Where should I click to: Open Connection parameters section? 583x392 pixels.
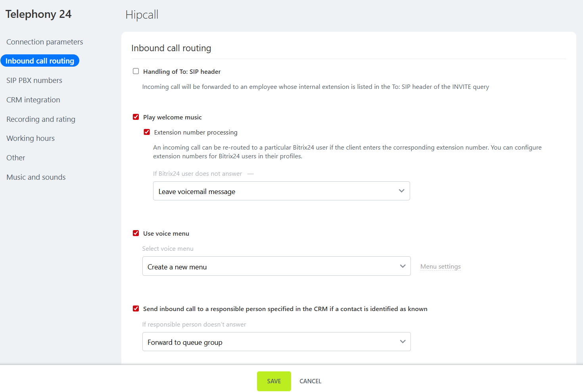[45, 42]
